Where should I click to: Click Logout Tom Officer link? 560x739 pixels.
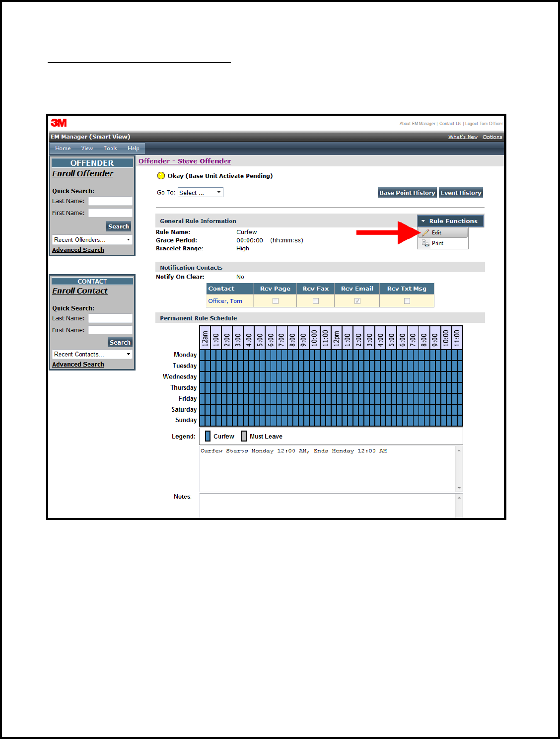coord(484,124)
